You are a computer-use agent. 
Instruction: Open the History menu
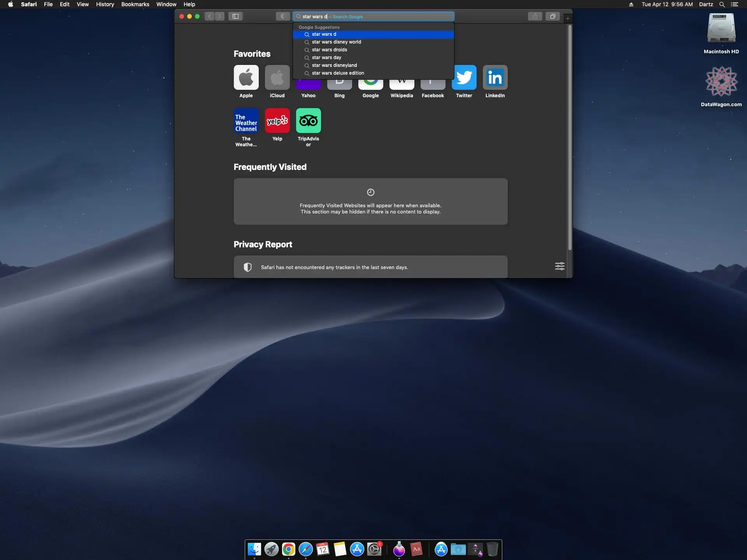(x=105, y=4)
